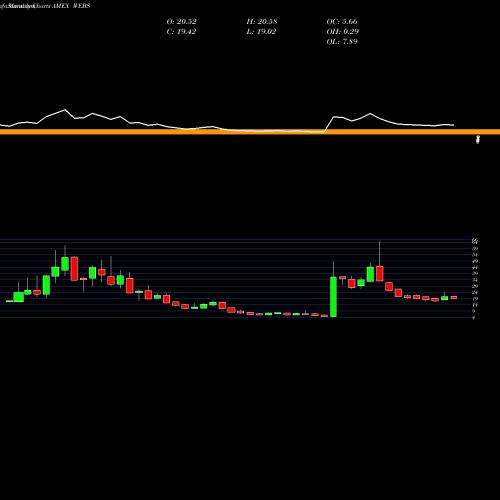Click the small white marker below the orange line
The image size is (500, 500).
pyautogui.click(x=478, y=140)
